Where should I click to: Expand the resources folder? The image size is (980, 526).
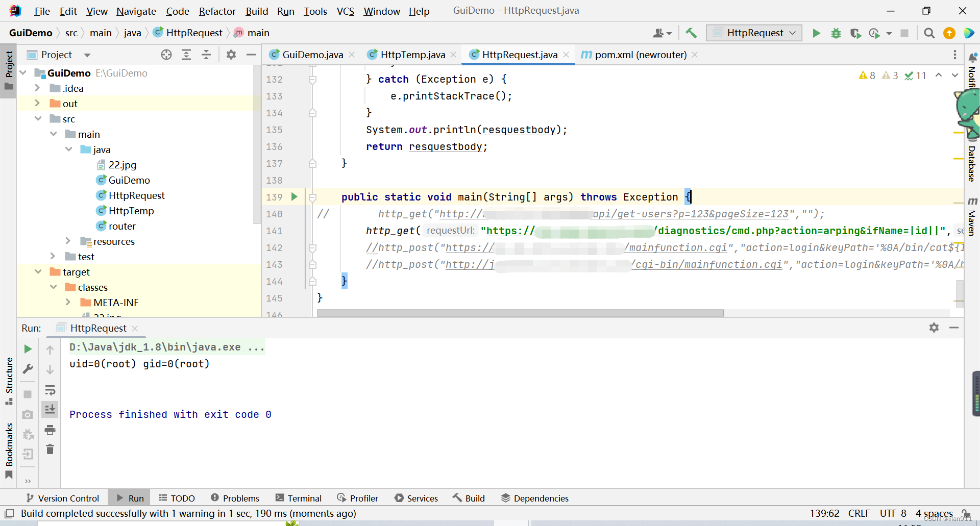[x=68, y=241]
